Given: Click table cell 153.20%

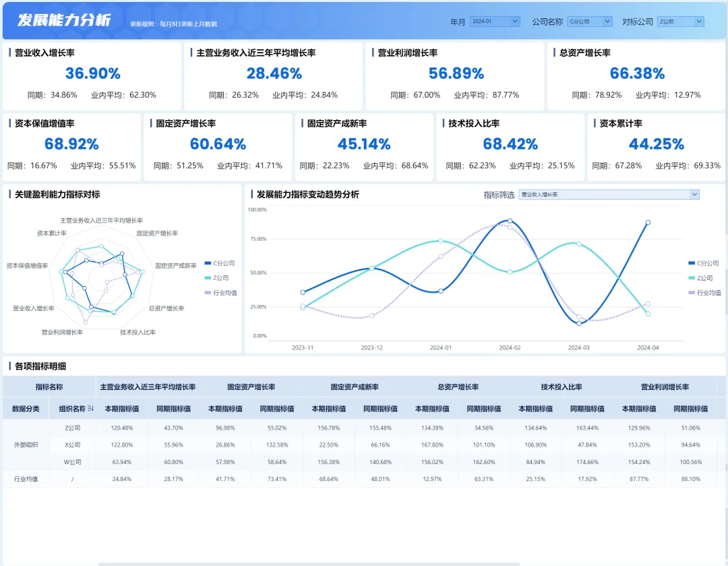Looking at the screenshot, I should 639,445.
